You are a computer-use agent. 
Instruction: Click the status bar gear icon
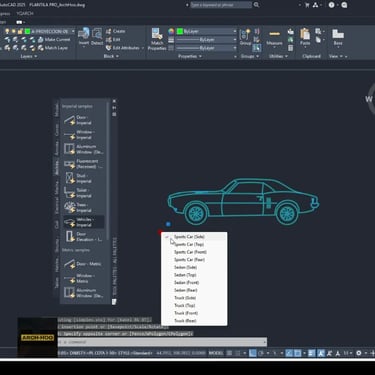(x=359, y=353)
